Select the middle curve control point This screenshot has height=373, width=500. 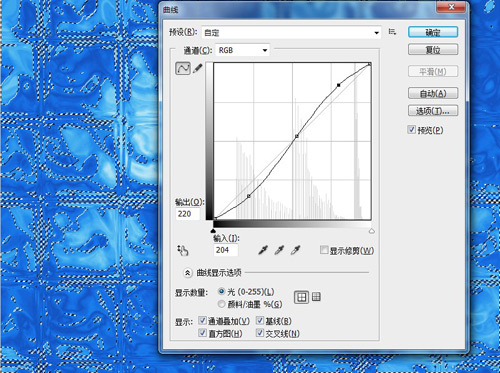pyautogui.click(x=297, y=136)
